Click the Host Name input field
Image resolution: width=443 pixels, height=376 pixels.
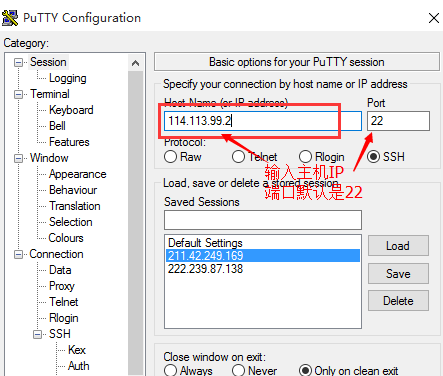pos(263,121)
